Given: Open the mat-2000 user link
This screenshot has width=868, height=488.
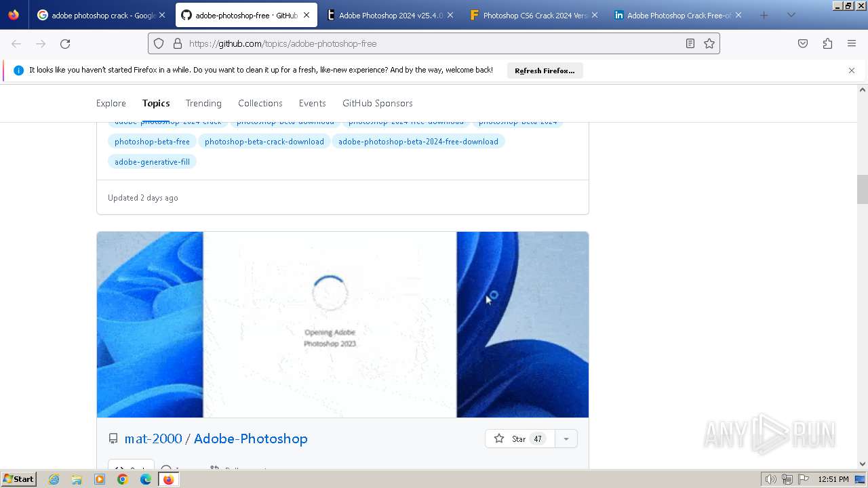Looking at the screenshot, I should pos(153,439).
